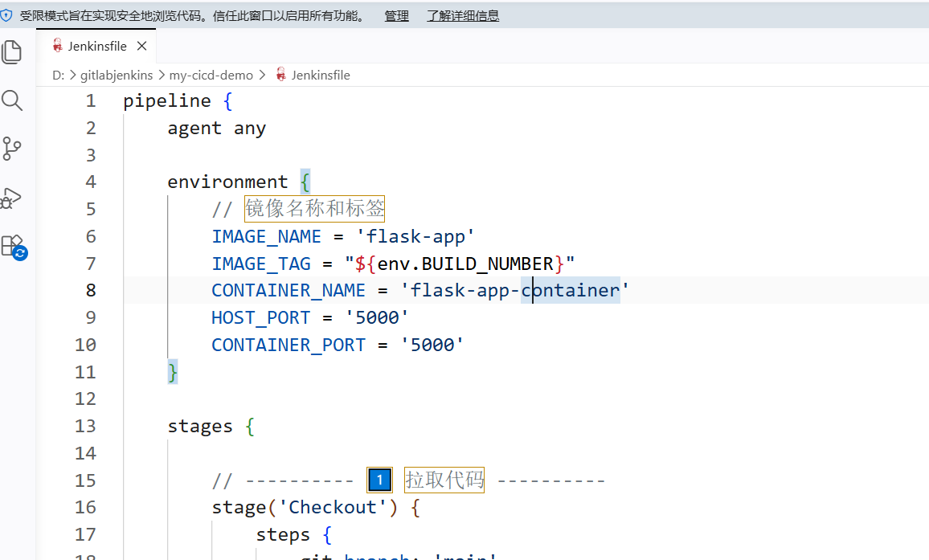The width and height of the screenshot is (929, 560).
Task: Click the D: breadcrumb segment
Action: [58, 76]
